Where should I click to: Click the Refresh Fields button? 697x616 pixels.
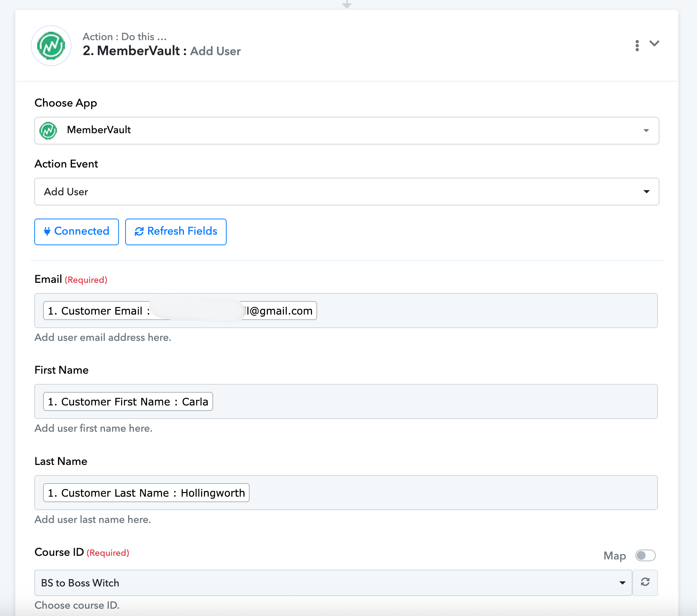pos(176,232)
